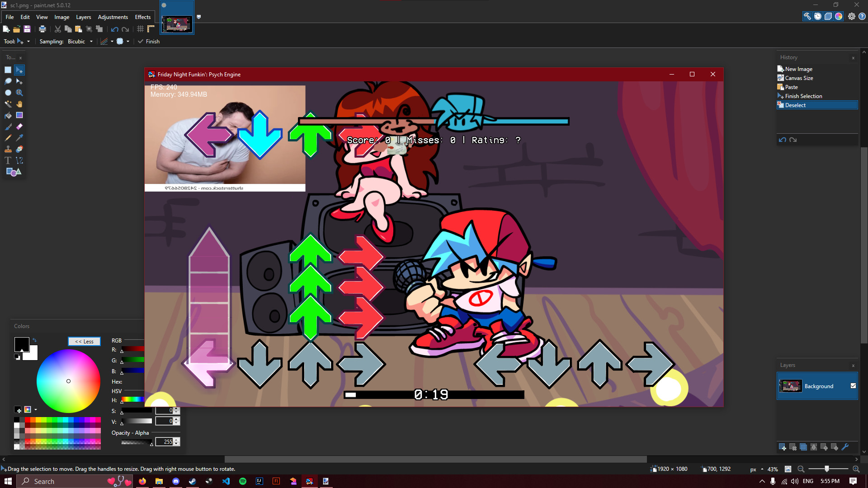
Task: Open the units px dropdown
Action: point(756,469)
